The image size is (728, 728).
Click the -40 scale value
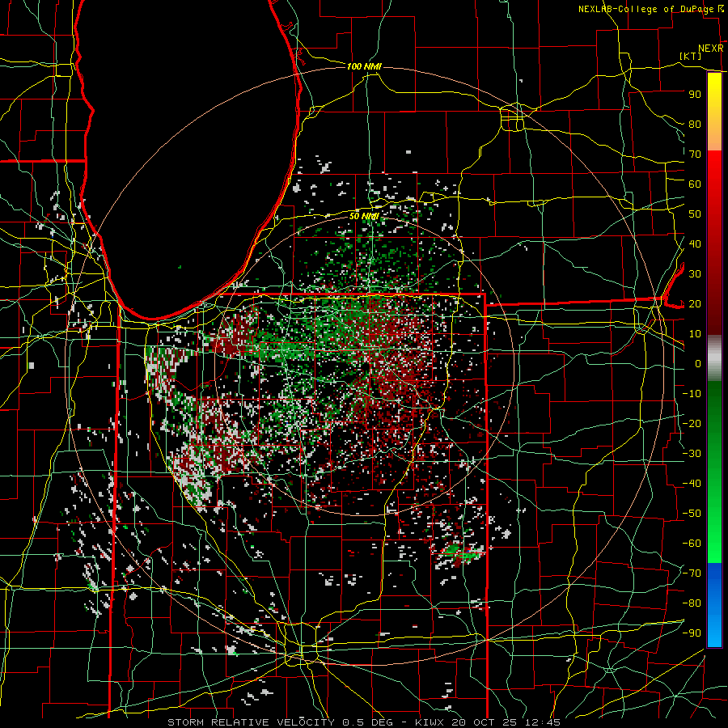692,484
